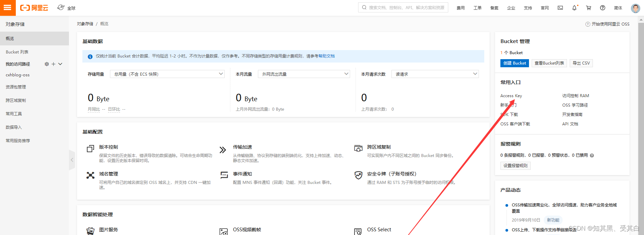Open the Access Key link

click(x=511, y=96)
